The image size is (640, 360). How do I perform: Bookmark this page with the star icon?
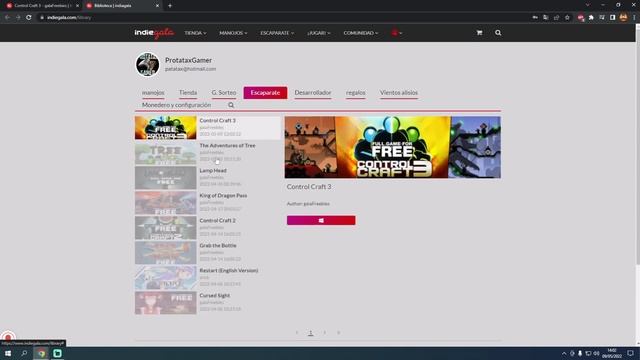pyautogui.click(x=567, y=18)
